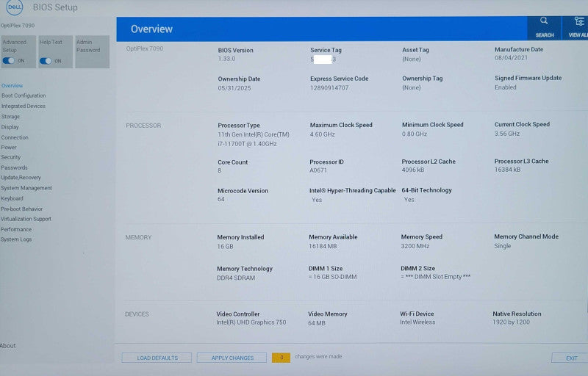588x376 pixels.
Task: Open the Search tool
Action: click(544, 27)
